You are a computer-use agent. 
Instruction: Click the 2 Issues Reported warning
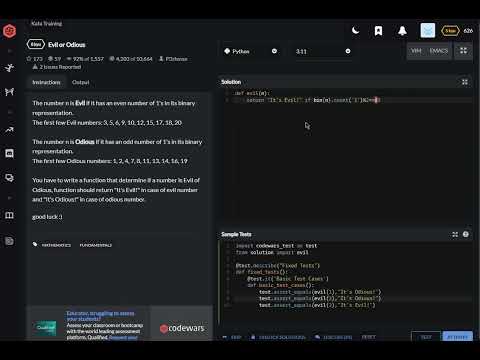pos(57,67)
